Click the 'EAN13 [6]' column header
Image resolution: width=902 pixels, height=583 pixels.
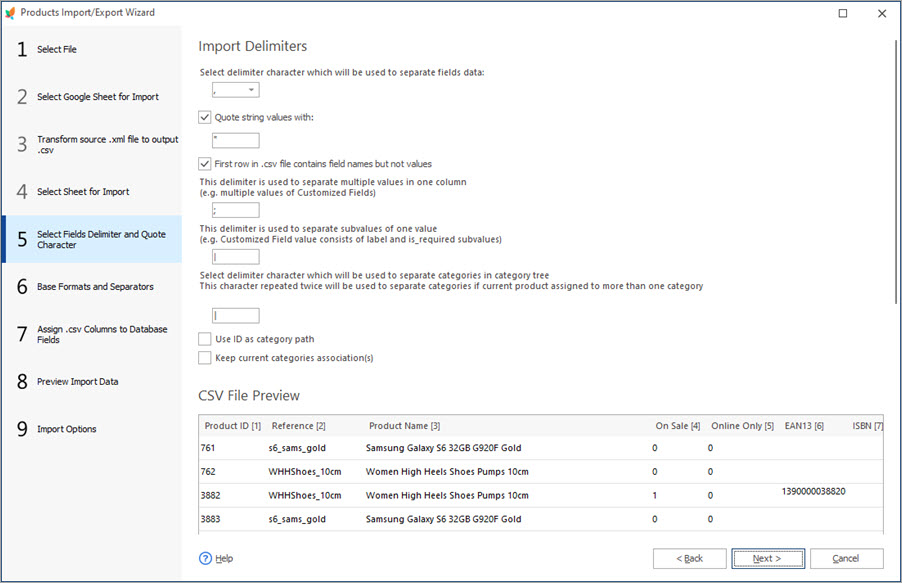coord(804,426)
